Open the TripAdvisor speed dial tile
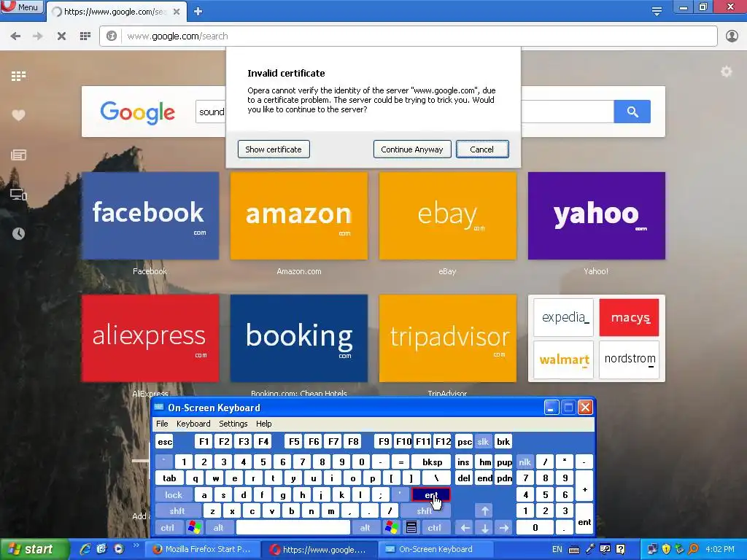 tap(447, 338)
